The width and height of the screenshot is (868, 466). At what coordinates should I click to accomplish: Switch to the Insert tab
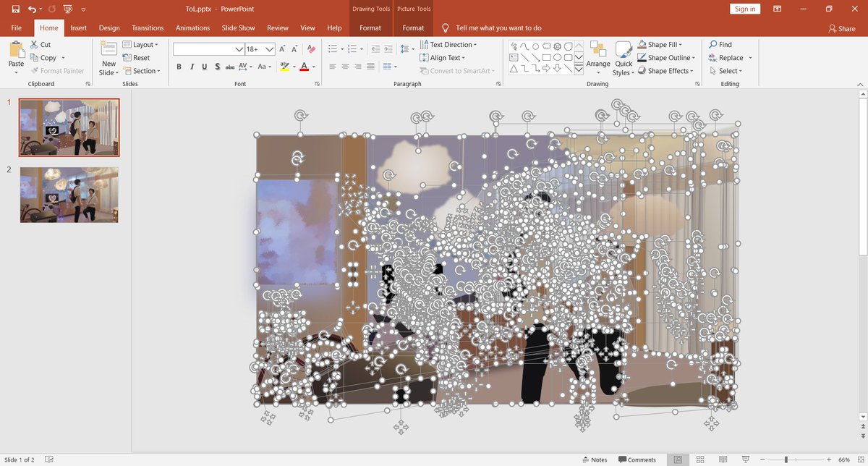coord(78,28)
